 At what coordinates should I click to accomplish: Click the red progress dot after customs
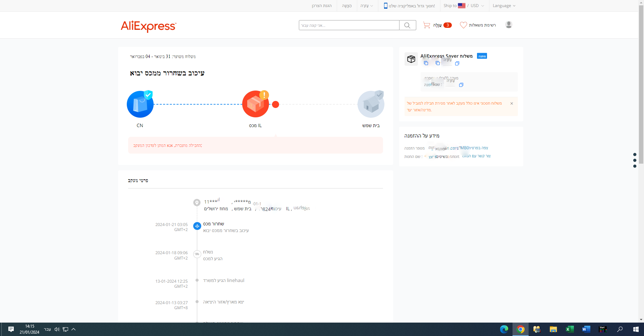coord(276,104)
